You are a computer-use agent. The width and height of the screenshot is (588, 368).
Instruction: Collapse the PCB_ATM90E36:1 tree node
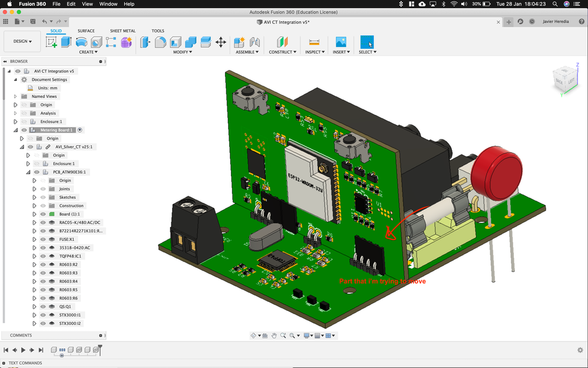pyautogui.click(x=28, y=172)
